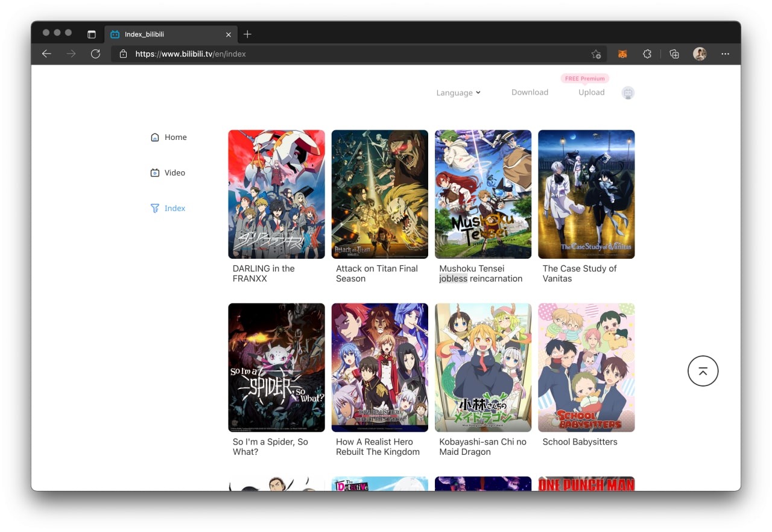Click "The Case Study of Vanitas" title
This screenshot has height=532, width=772.
[x=580, y=273]
